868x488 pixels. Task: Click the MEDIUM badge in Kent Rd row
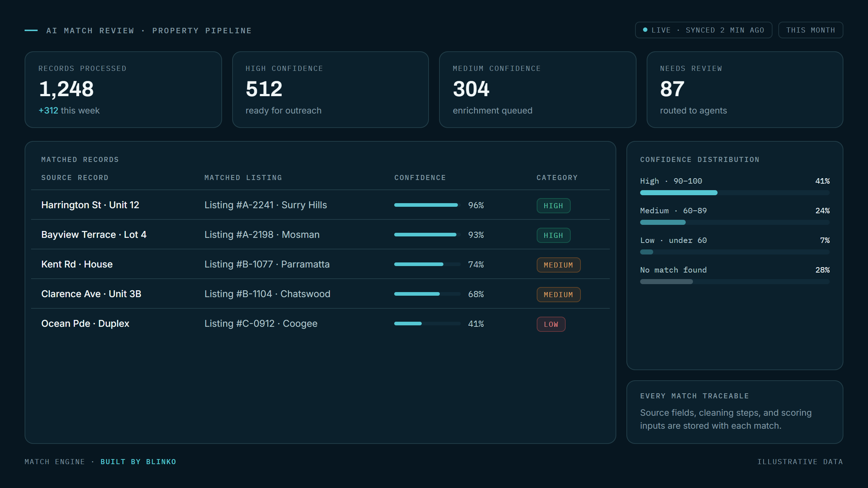[558, 265]
